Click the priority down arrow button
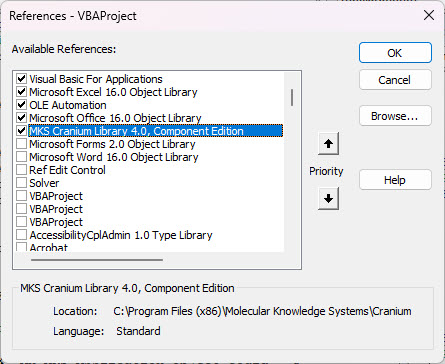Image resolution: width=445 pixels, height=364 pixels. [328, 199]
